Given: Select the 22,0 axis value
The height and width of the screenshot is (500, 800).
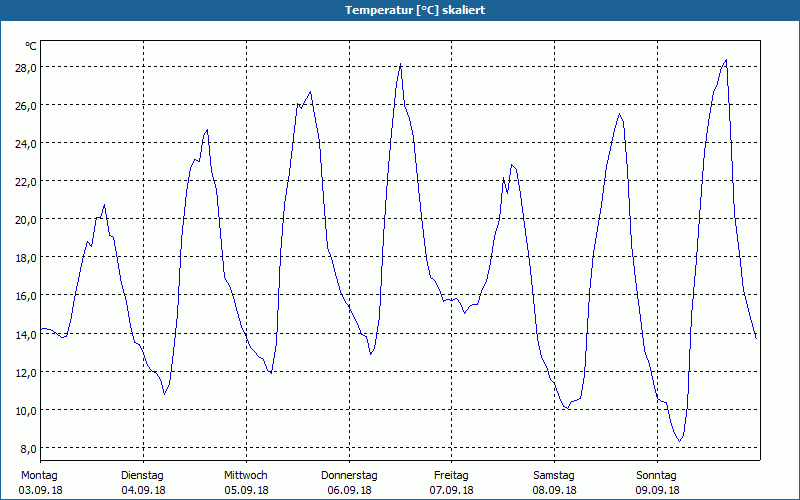Looking at the screenshot, I should (26, 182).
